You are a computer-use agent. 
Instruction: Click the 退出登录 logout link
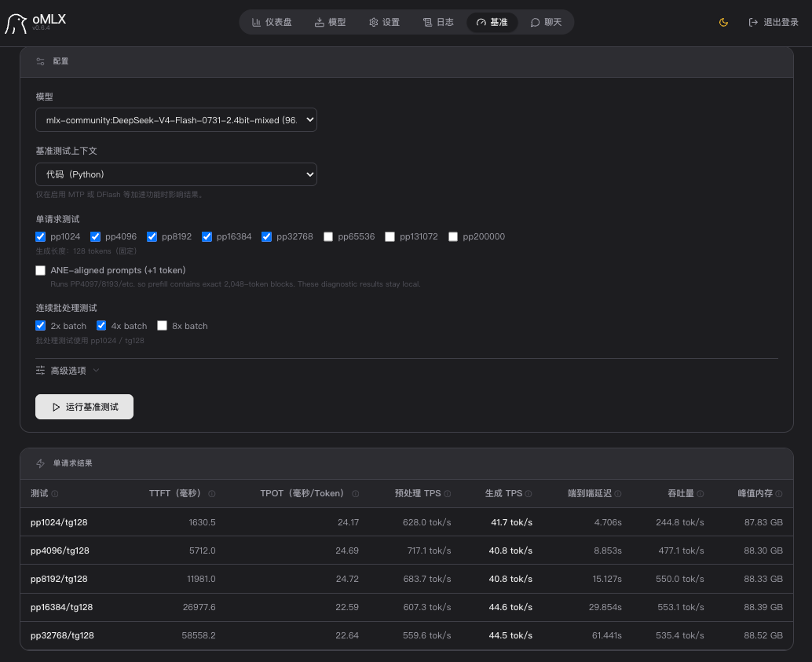(774, 22)
